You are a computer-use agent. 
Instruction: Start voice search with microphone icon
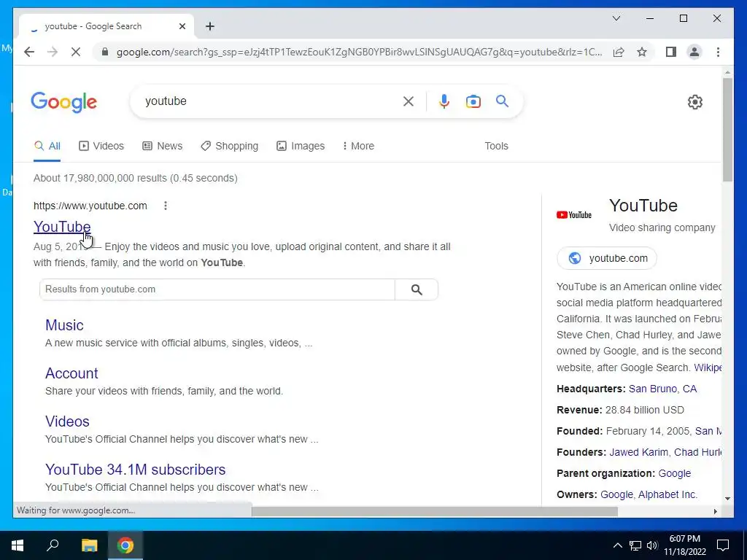click(x=444, y=101)
